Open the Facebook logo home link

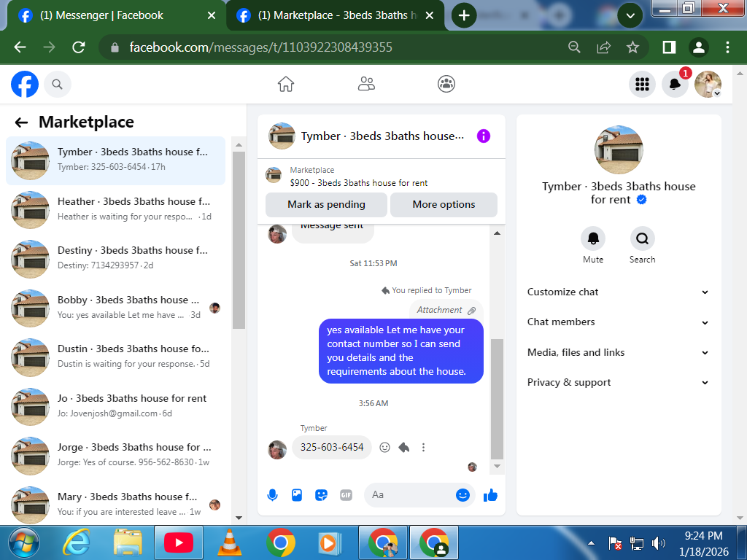[x=25, y=85]
